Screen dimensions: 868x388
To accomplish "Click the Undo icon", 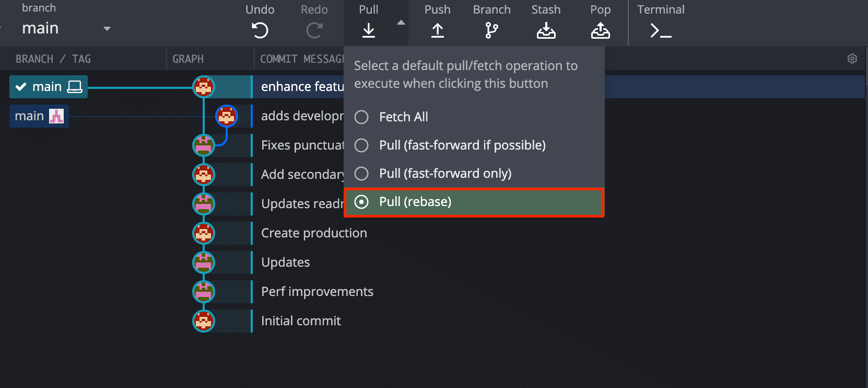I will click(x=260, y=30).
